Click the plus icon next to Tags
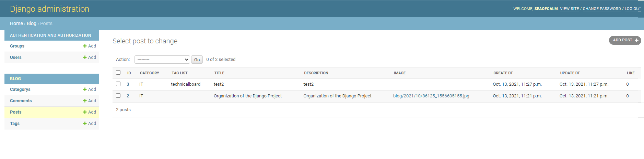 click(85, 124)
